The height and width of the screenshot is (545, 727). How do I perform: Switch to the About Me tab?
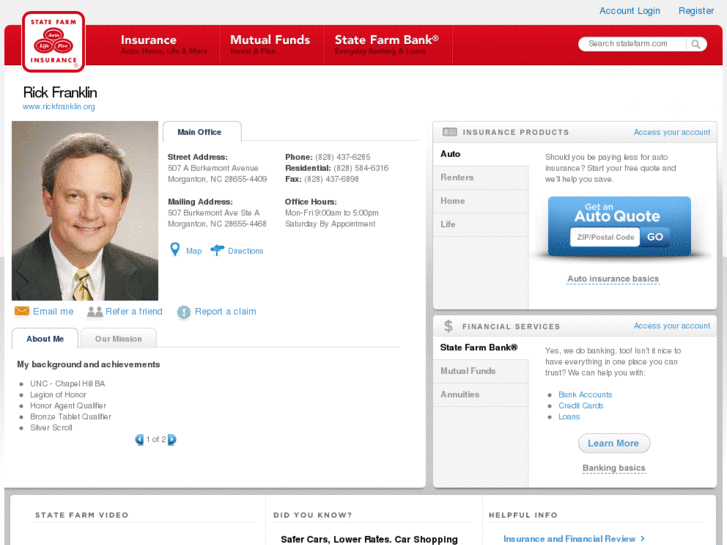tap(45, 339)
